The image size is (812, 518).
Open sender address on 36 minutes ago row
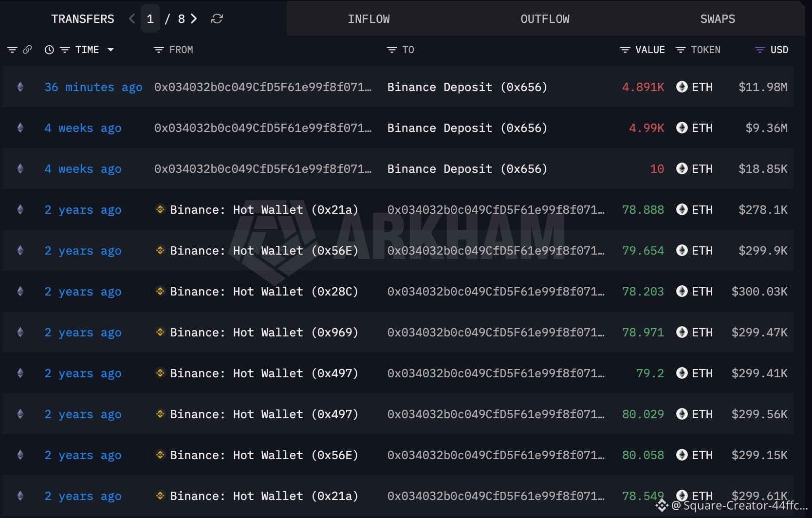(263, 87)
